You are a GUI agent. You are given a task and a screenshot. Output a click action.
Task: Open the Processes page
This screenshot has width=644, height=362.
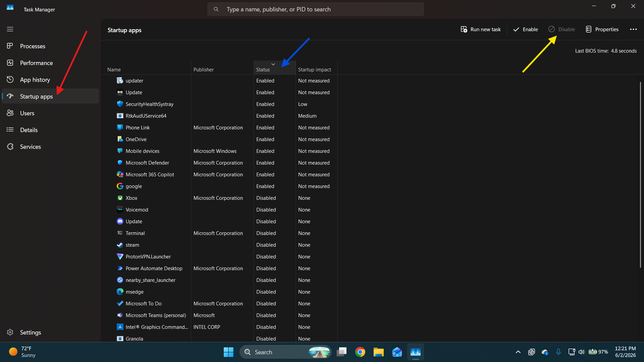(x=50, y=46)
